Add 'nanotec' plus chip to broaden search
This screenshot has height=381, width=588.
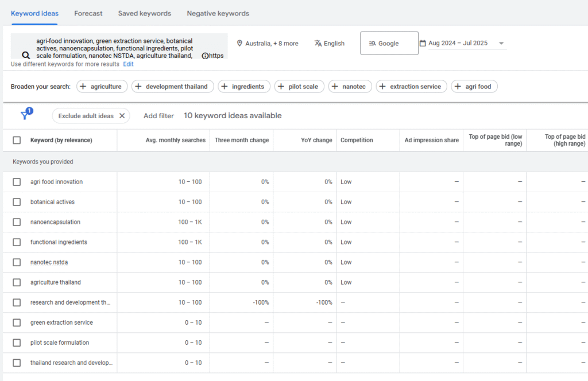350,87
